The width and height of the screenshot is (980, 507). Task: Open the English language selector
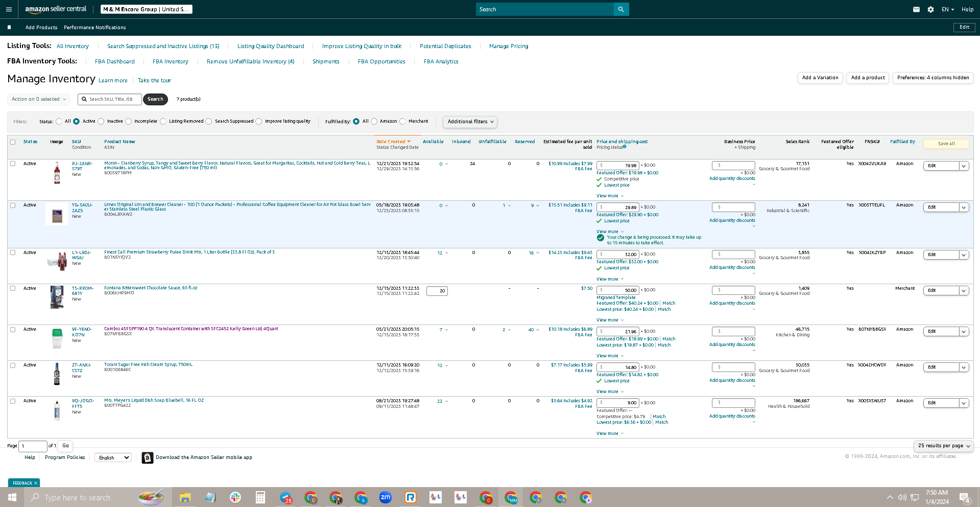click(113, 457)
